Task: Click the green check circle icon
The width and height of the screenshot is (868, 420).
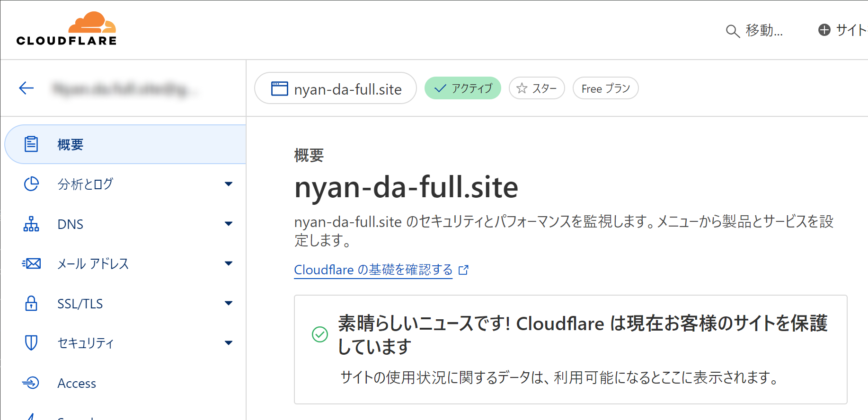Action: pos(320,334)
